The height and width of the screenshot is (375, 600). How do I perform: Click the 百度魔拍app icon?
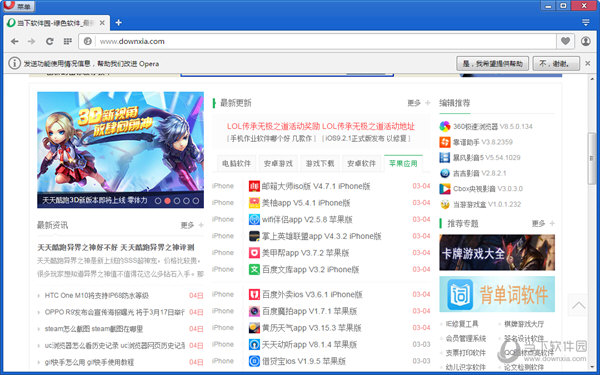pyautogui.click(x=254, y=311)
